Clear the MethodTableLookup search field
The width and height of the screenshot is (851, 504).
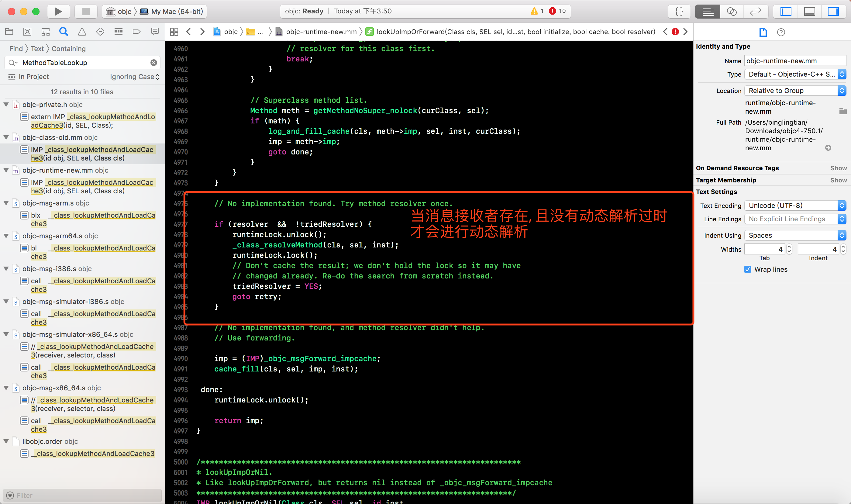154,63
